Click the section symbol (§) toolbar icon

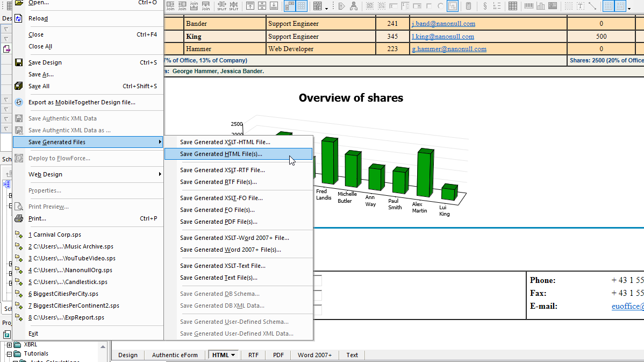485,6
